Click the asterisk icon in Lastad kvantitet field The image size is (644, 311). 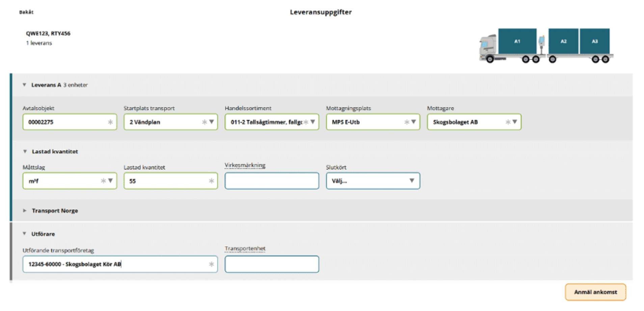pyautogui.click(x=211, y=181)
